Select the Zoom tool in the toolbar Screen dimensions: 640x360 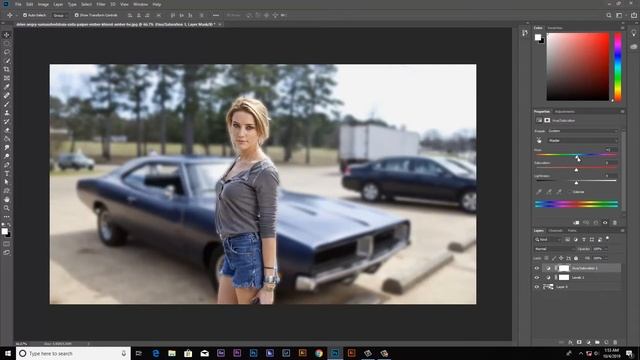[7, 208]
